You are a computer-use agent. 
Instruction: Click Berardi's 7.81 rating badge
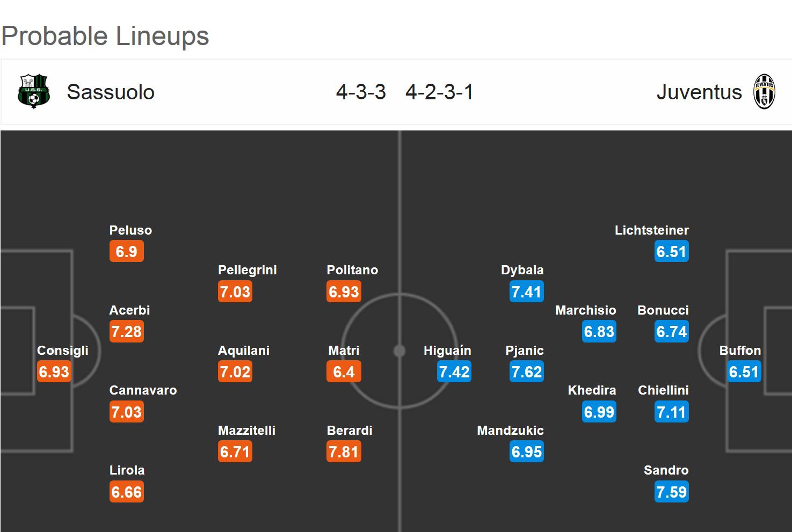pyautogui.click(x=344, y=452)
